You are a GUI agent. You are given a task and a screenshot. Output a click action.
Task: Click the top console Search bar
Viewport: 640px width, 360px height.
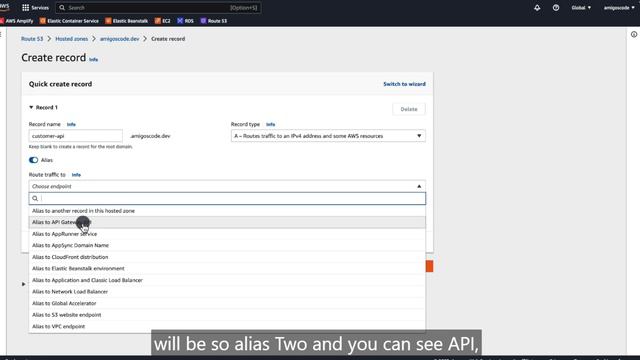(x=158, y=7)
